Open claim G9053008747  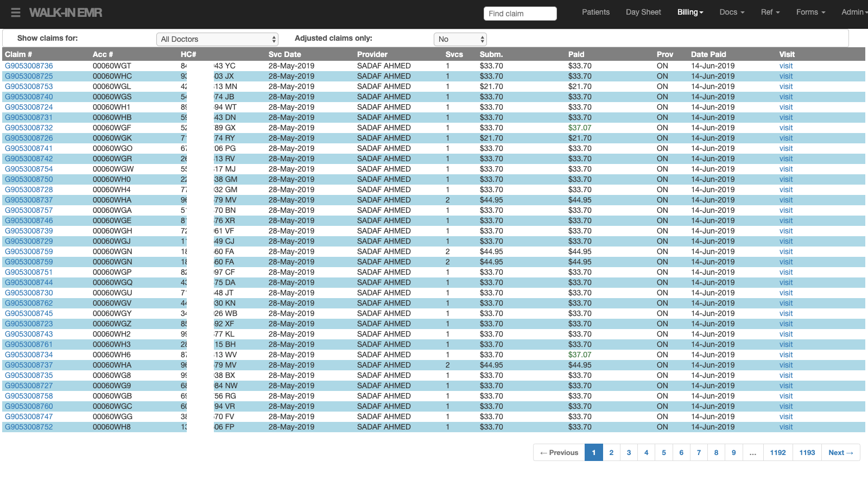click(29, 416)
